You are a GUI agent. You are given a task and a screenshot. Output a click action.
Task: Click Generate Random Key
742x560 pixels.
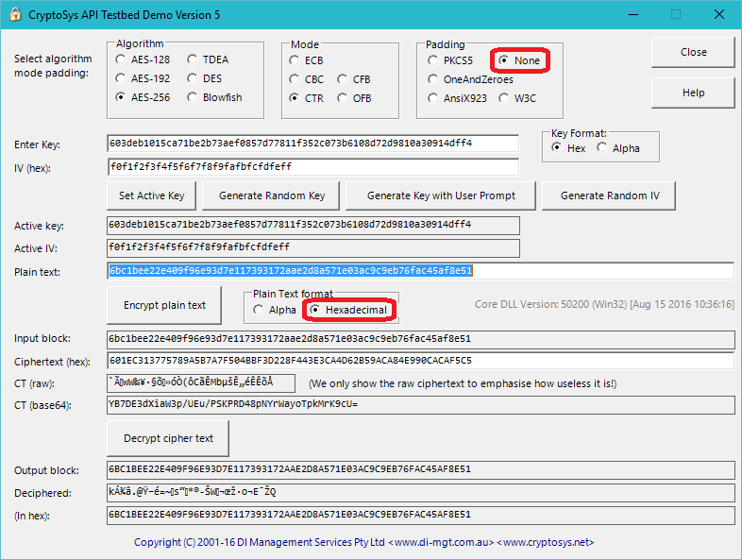[x=271, y=195]
